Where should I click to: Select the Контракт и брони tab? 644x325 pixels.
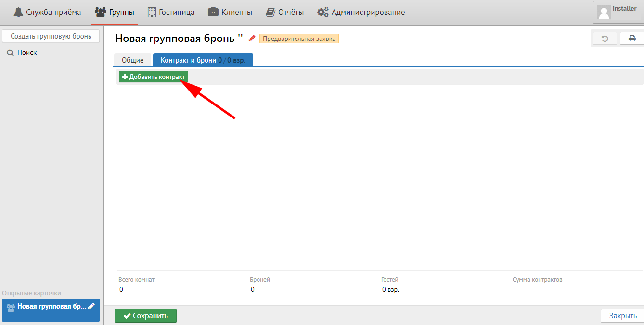203,60
